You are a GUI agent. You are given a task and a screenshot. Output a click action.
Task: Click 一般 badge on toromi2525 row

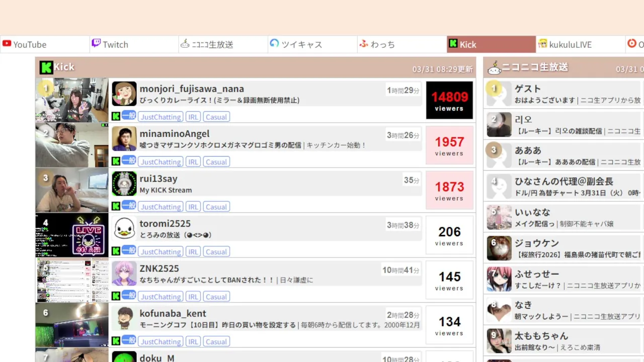[129, 251]
